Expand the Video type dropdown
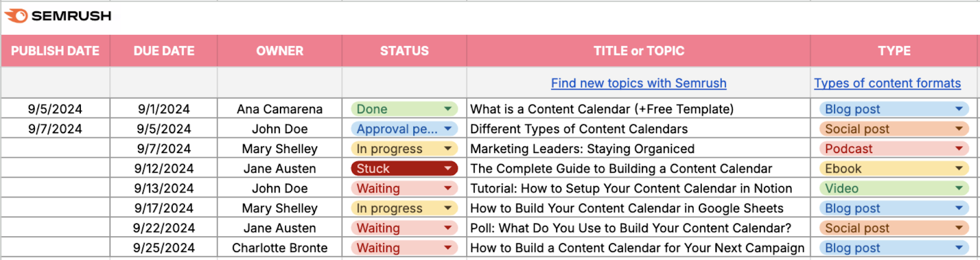This screenshot has height=260, width=980. click(959, 188)
